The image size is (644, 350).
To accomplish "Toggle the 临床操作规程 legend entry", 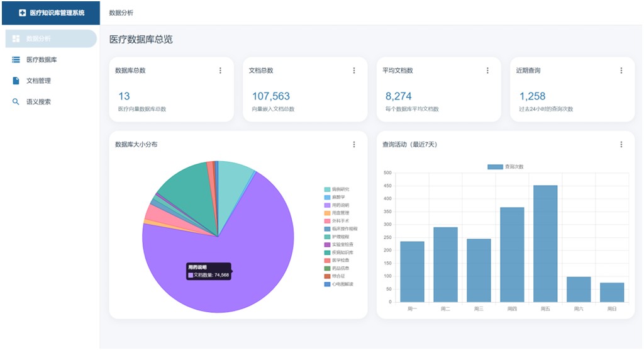I will (x=340, y=229).
